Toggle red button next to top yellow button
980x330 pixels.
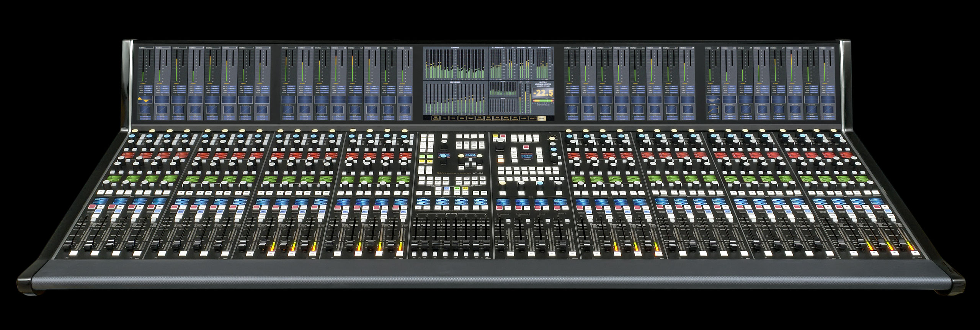tap(503, 136)
